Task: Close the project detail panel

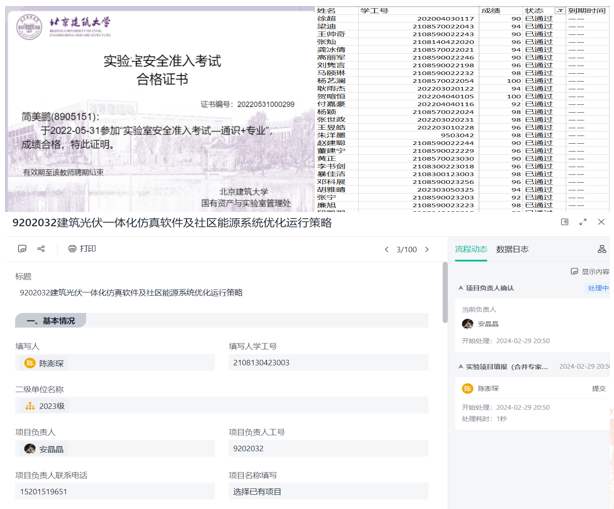Action: tap(601, 222)
